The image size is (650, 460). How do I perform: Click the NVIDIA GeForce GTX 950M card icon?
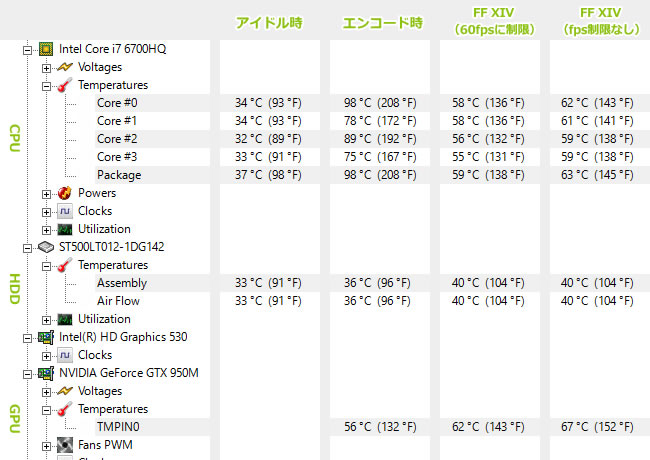tap(46, 373)
